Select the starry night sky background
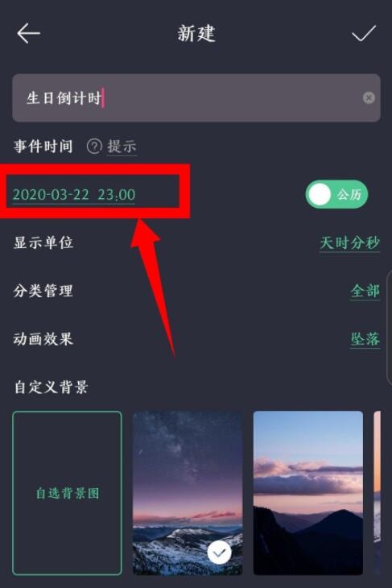The width and height of the screenshot is (392, 588). [x=188, y=493]
